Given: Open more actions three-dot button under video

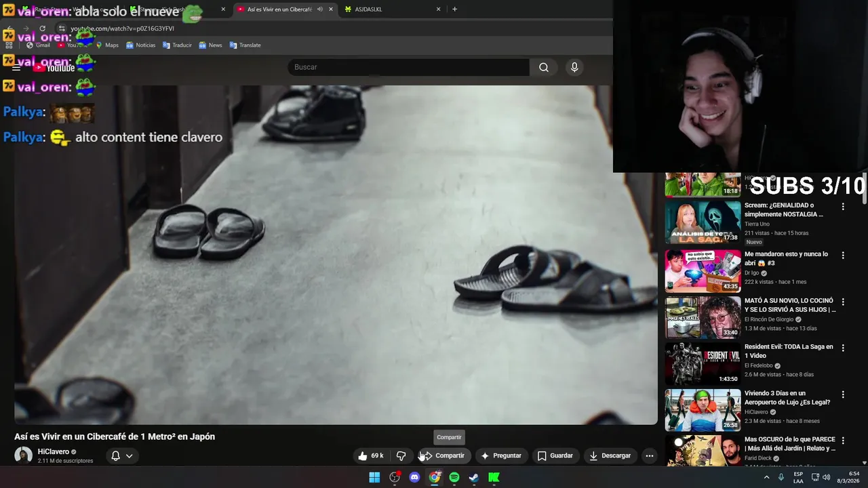Looking at the screenshot, I should pyautogui.click(x=650, y=456).
